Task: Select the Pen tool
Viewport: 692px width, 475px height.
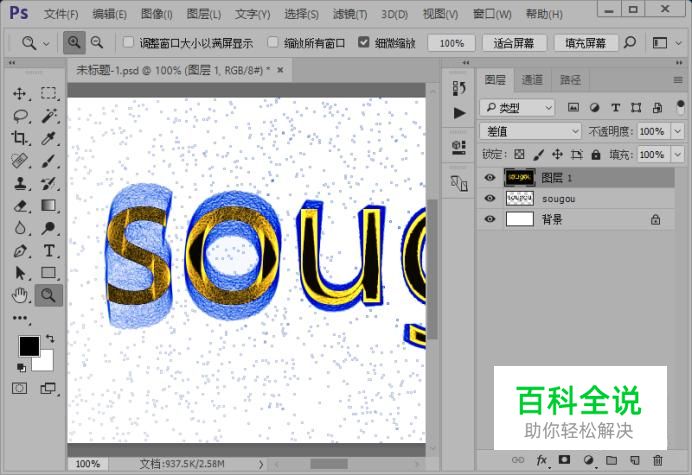Action: coord(19,251)
